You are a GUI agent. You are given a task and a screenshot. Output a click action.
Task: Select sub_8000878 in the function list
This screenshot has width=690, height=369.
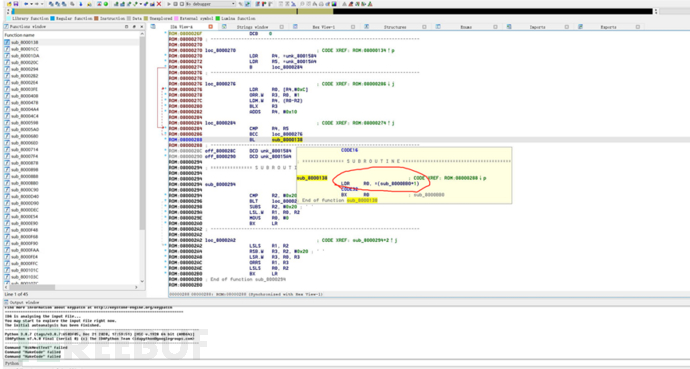click(72, 163)
